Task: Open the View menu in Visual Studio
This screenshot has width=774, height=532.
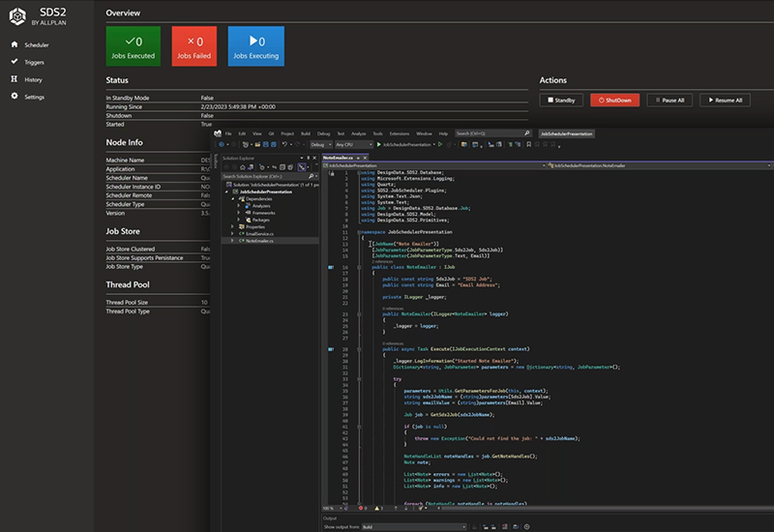Action: pyautogui.click(x=257, y=133)
